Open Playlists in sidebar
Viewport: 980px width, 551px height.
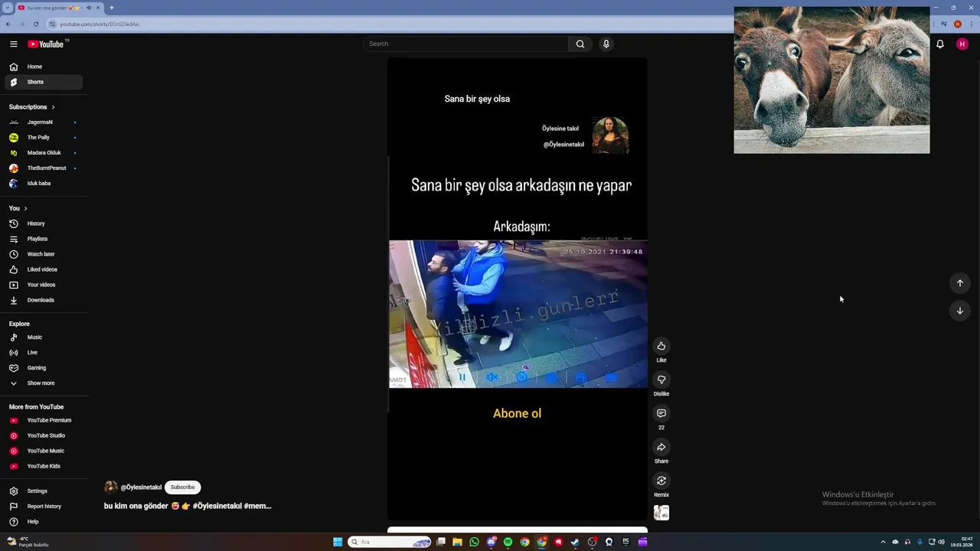click(43, 239)
